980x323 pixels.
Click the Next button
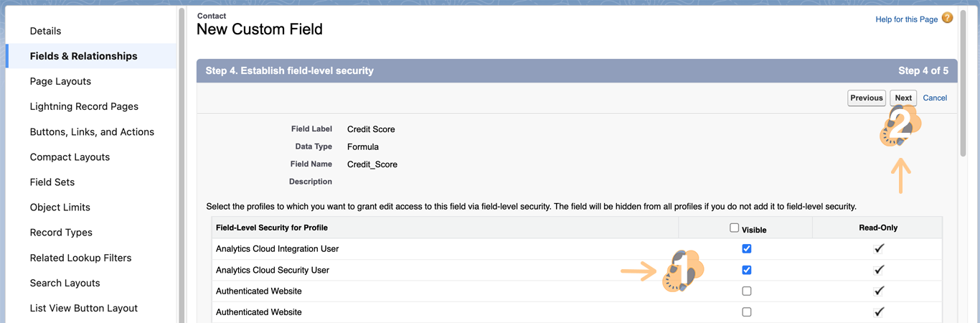pos(903,98)
